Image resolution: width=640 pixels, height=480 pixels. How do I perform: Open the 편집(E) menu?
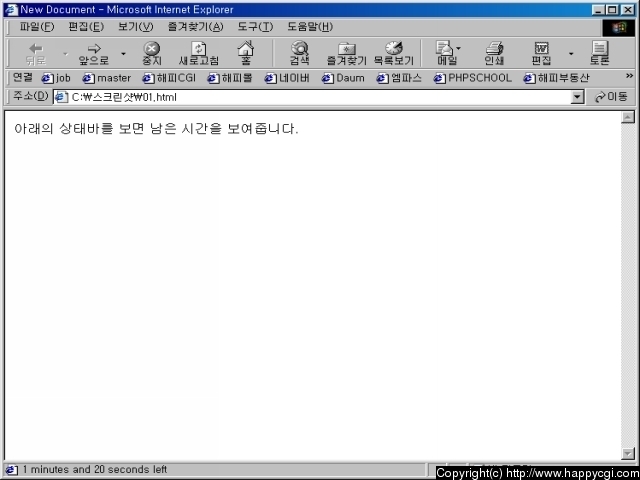point(86,27)
